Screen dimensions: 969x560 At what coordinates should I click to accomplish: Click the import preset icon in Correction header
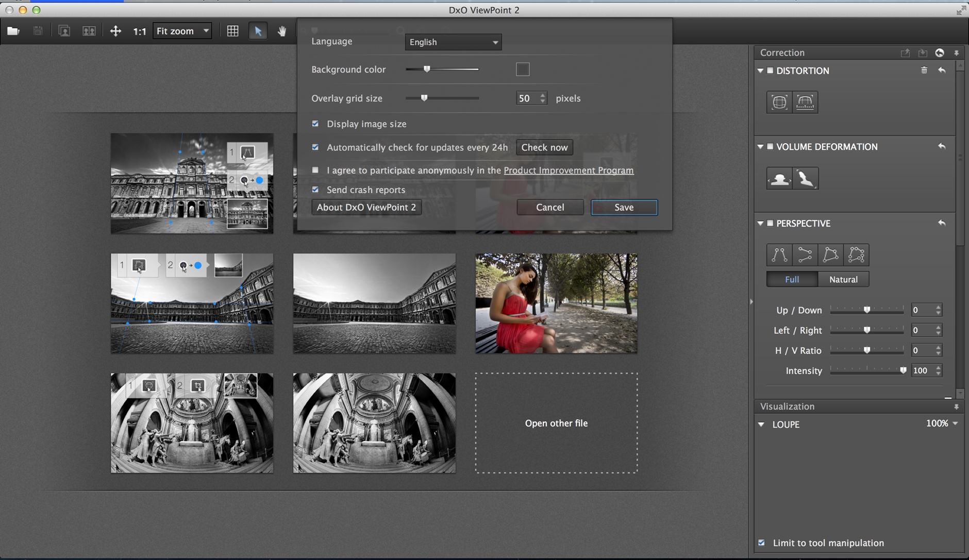(x=923, y=53)
